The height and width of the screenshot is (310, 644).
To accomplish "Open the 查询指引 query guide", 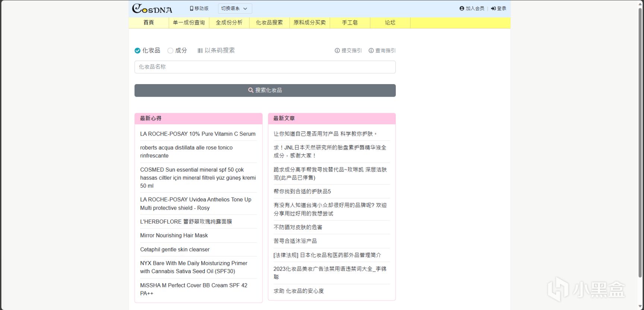I will pos(382,50).
